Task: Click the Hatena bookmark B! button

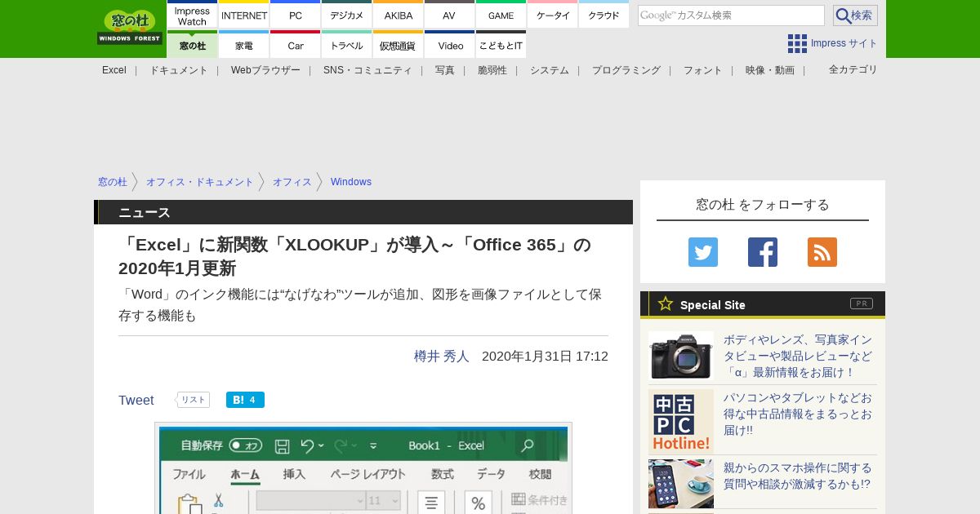Action: [245, 400]
